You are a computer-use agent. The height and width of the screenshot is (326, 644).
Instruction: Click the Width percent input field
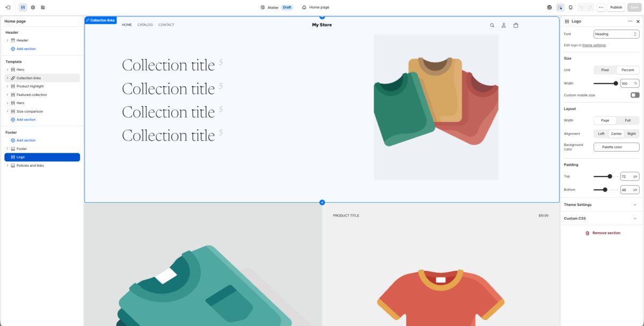coord(630,83)
